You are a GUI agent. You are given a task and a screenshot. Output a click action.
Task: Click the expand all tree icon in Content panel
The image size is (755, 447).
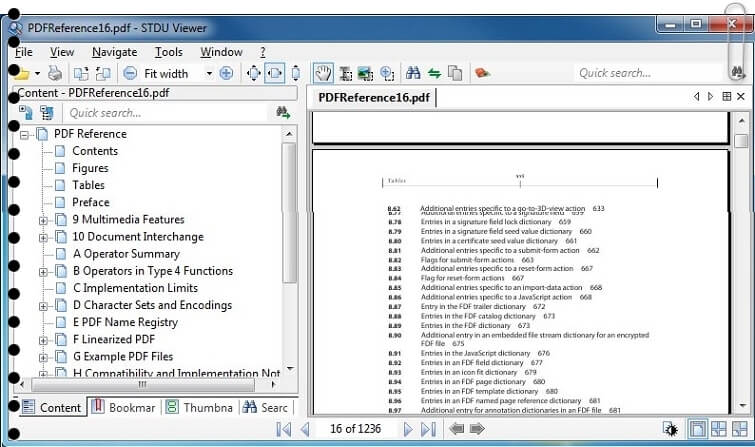[x=26, y=113]
